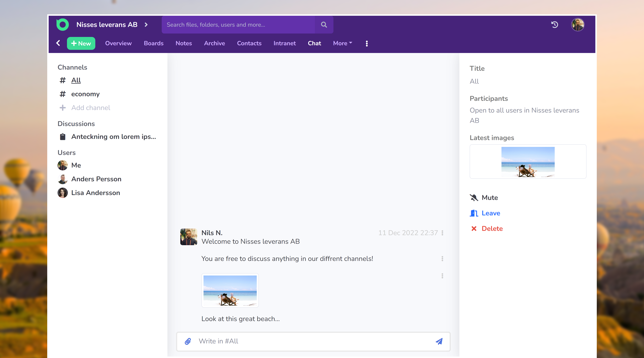Open the economy channel
Screen dimensions: 644x358
tap(85, 94)
